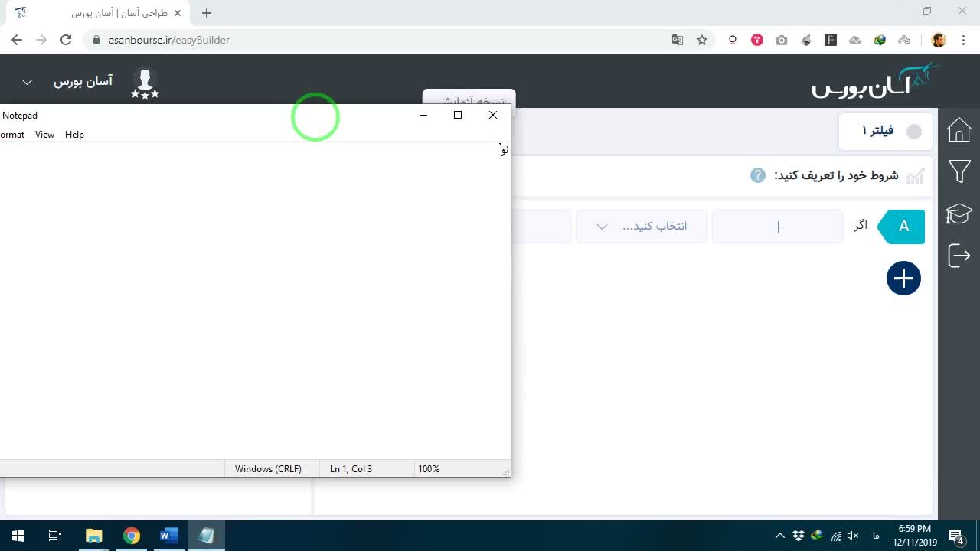Click the A condition label

click(x=901, y=227)
